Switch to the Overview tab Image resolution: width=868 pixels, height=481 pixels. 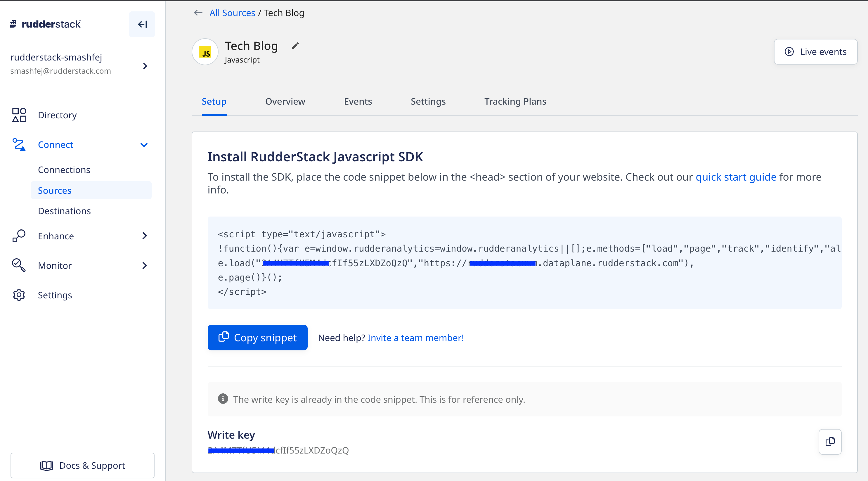point(285,101)
